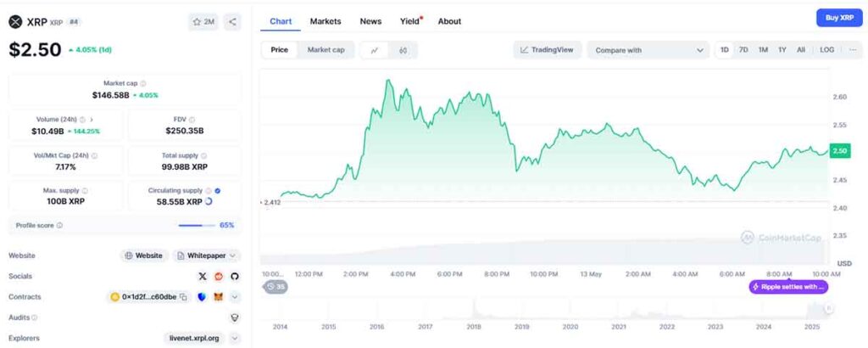The width and height of the screenshot is (868, 348).
Task: Expand the Explorers list chevron
Action: (235, 338)
